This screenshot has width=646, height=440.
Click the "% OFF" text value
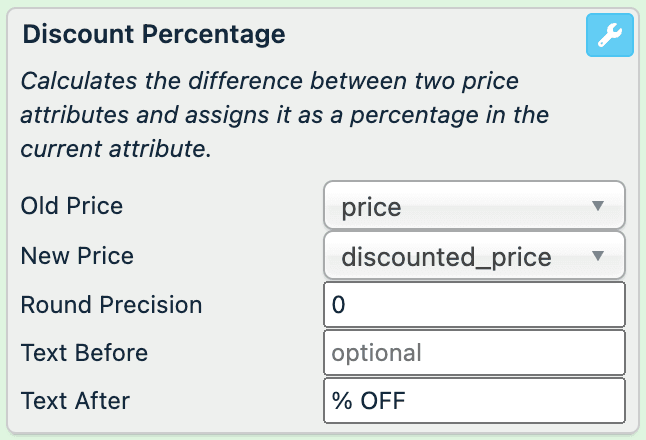point(368,401)
